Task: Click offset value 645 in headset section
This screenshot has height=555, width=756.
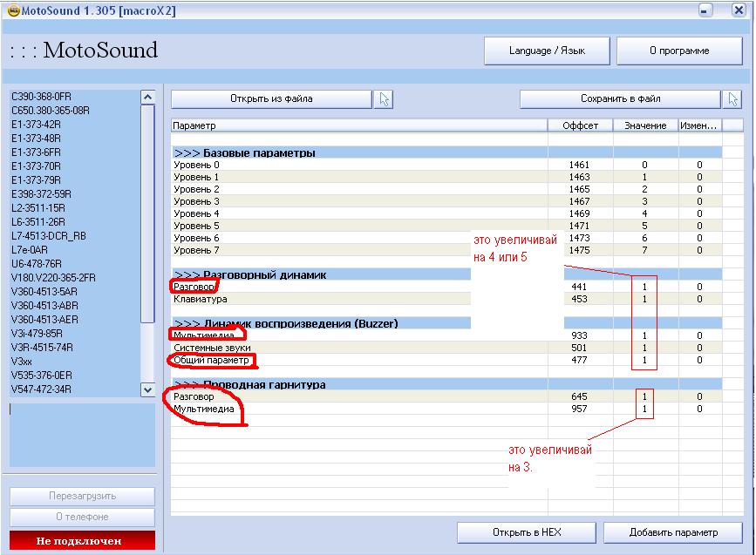Action: (x=579, y=396)
